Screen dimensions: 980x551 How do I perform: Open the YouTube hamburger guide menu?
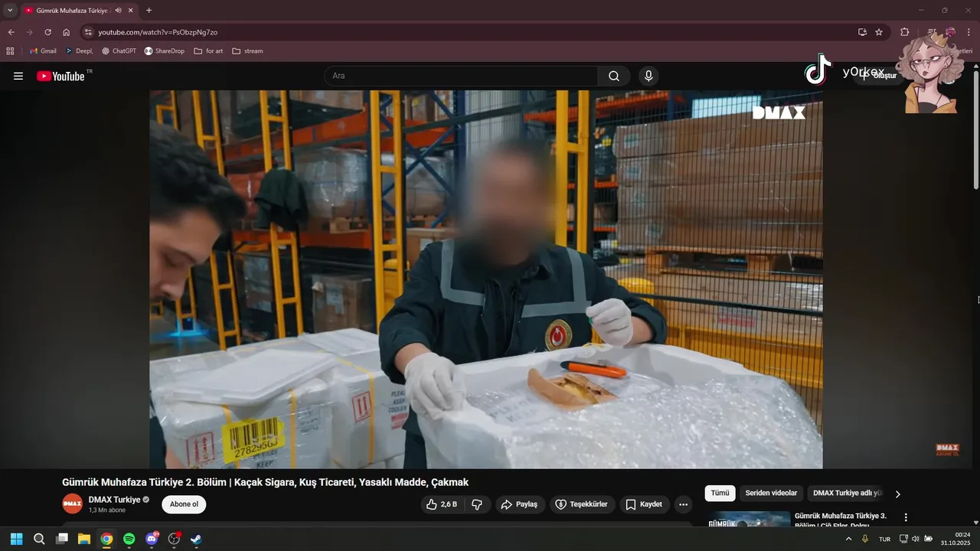click(x=18, y=76)
